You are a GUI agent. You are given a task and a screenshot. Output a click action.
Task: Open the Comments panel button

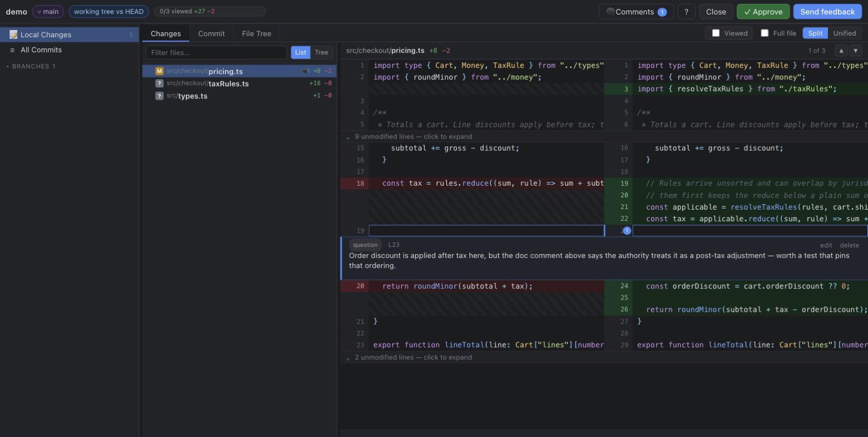(x=636, y=12)
